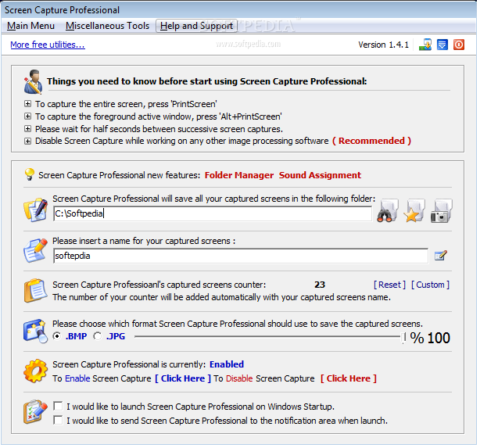Screen dimensions: 498x448
Task: Expand the 'press PrintScreen' tip
Action: (x=27, y=103)
